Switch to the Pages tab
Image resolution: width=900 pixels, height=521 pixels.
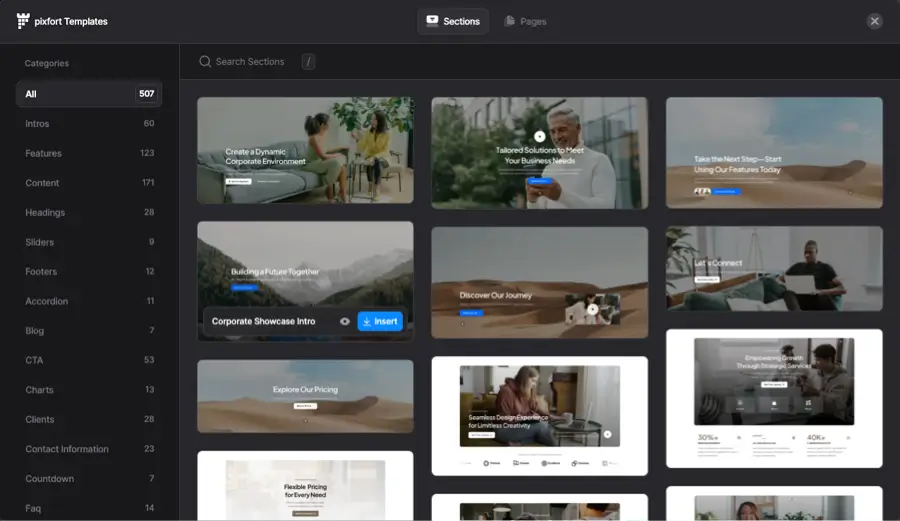pyautogui.click(x=525, y=21)
